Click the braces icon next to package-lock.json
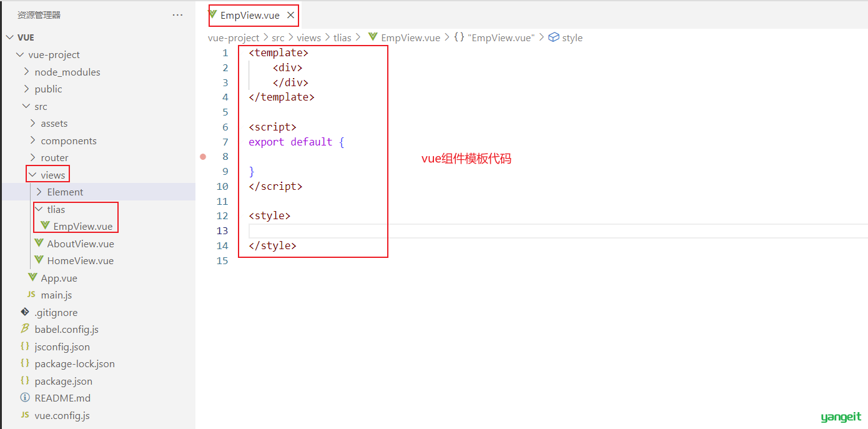This screenshot has width=868, height=429. [x=25, y=363]
